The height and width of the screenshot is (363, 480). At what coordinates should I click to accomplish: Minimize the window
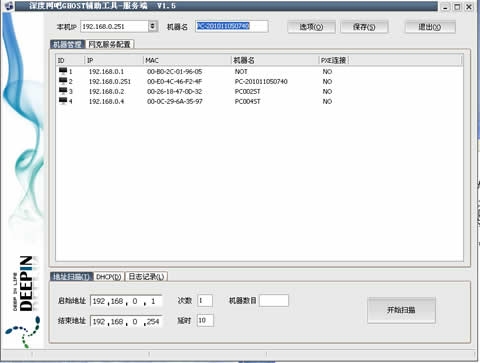[446, 7]
